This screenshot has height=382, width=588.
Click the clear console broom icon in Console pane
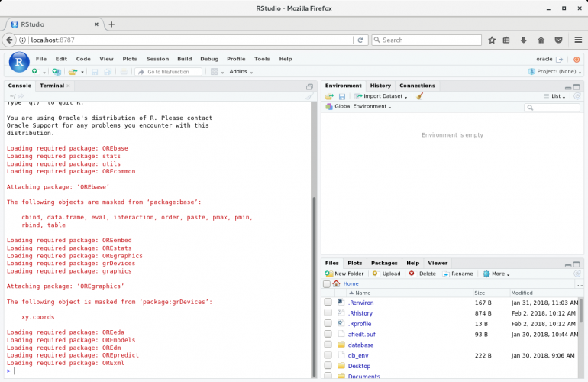click(309, 96)
